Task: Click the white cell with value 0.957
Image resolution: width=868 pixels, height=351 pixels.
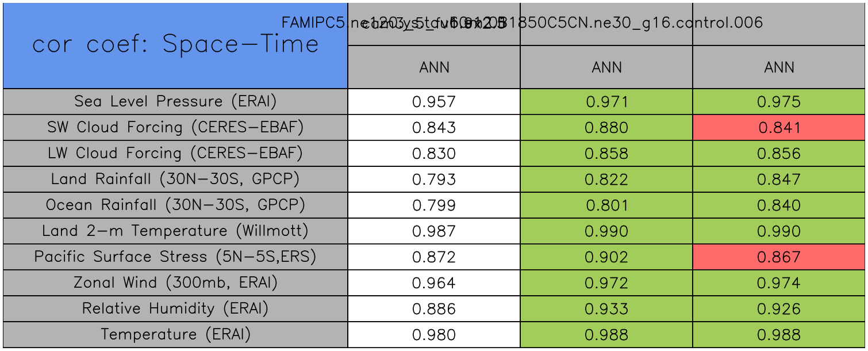Action: point(434,102)
